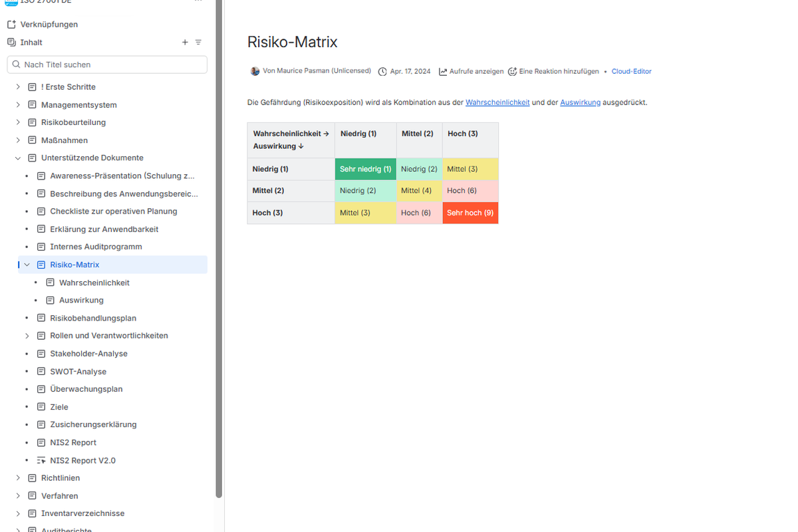Image resolution: width=798 pixels, height=532 pixels.
Task: Open Verknüpfungen in sidebar
Action: pos(49,25)
